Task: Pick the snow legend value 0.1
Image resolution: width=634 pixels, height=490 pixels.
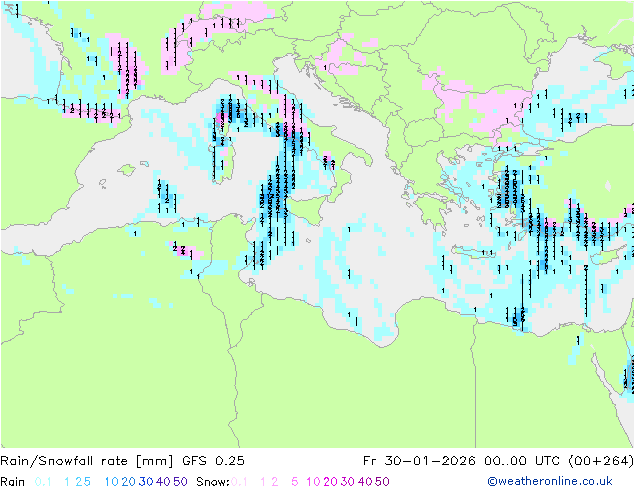Action: click(x=239, y=482)
